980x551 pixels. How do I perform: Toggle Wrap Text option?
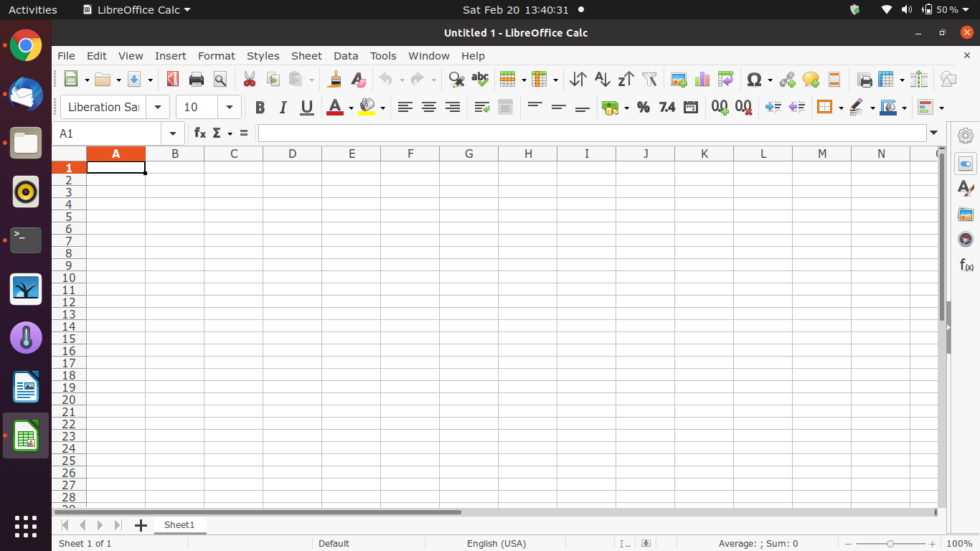[x=482, y=107]
